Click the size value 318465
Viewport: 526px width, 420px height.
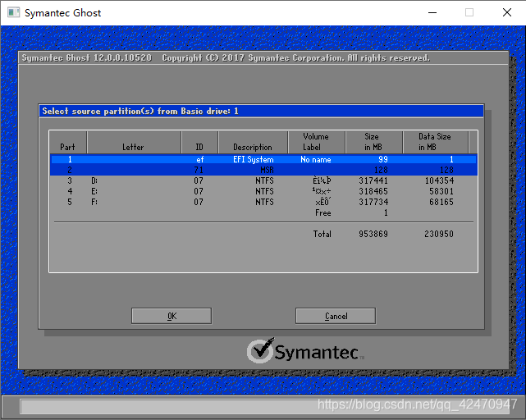[373, 192]
